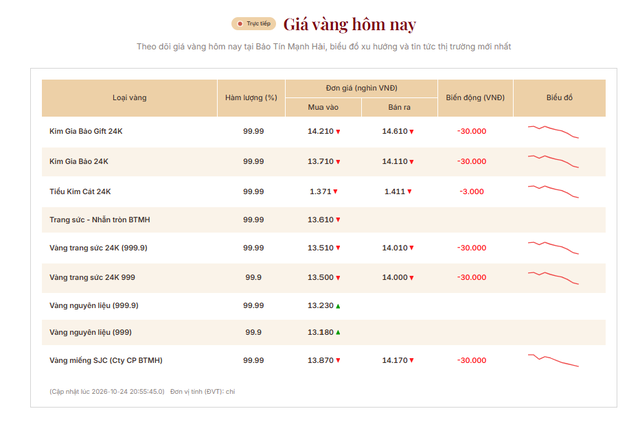The image size is (640, 435).
Task: Click the down arrow beside 13.510 buy price
Action: pos(338,248)
